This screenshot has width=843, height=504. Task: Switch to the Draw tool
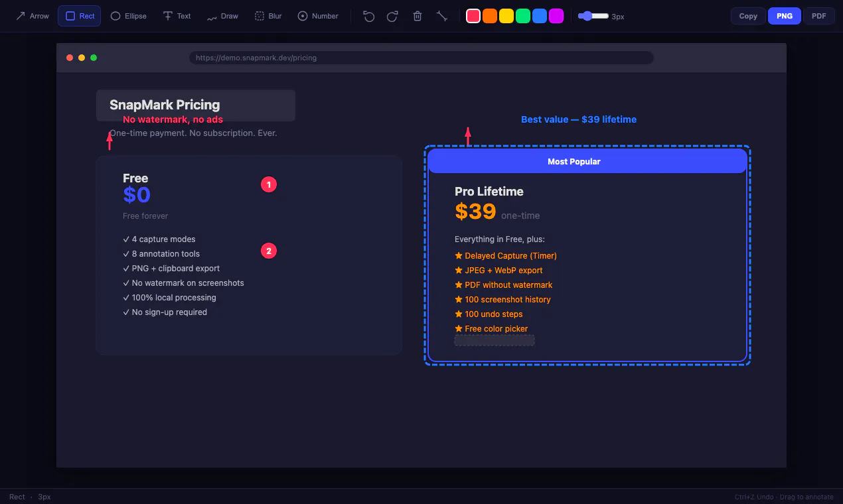[x=222, y=16]
